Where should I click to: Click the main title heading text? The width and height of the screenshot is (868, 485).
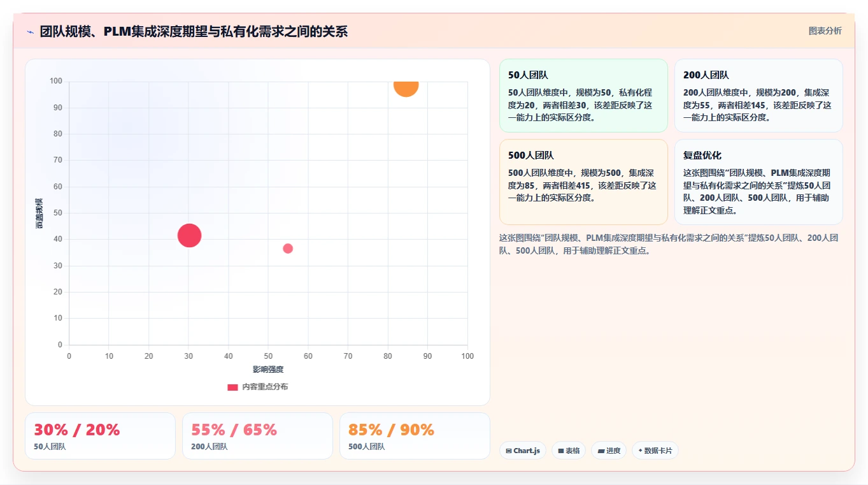coord(194,31)
